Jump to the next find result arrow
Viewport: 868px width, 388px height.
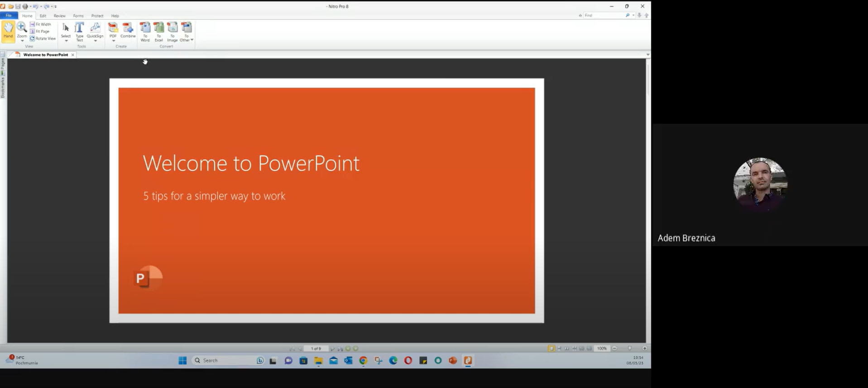pyautogui.click(x=639, y=15)
